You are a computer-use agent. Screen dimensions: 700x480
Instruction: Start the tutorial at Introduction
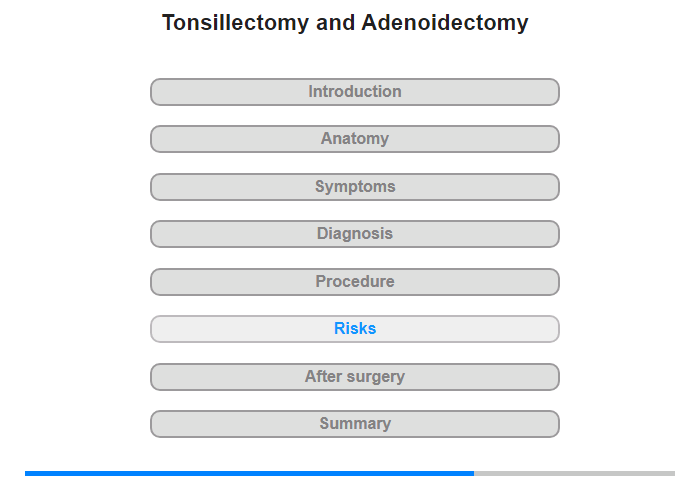point(354,92)
